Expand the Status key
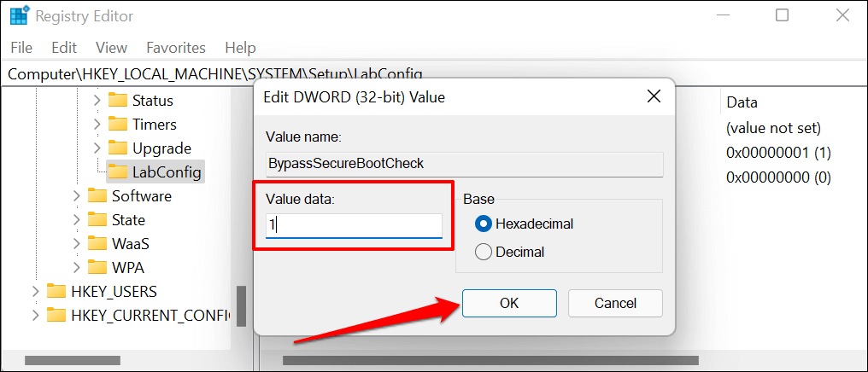Viewport: 868px width, 372px height. pyautogui.click(x=97, y=101)
